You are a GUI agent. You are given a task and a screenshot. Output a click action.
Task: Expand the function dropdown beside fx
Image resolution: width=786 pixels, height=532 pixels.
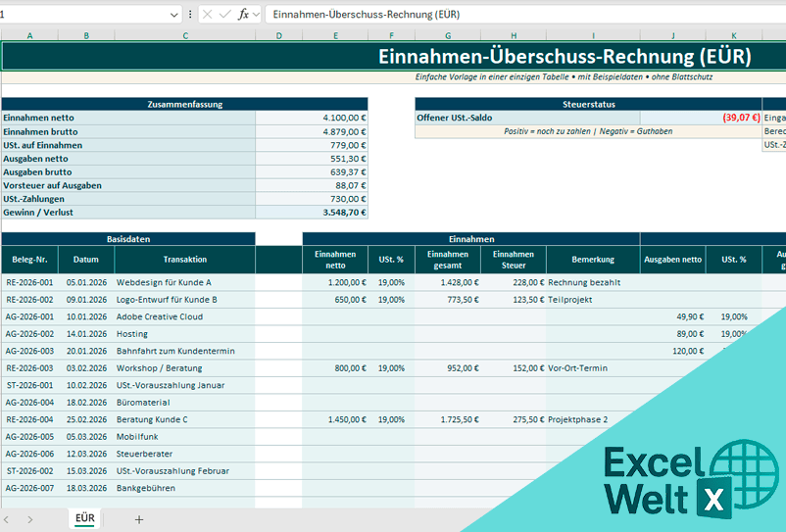tap(257, 15)
